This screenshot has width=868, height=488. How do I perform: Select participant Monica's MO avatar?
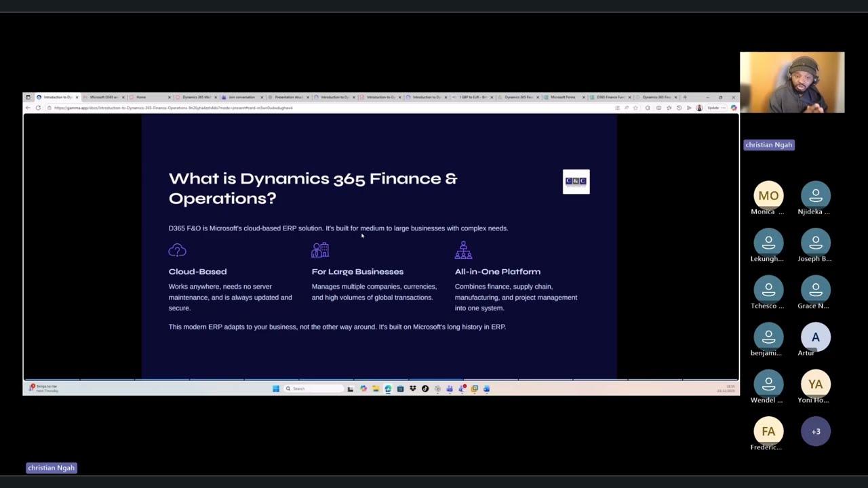768,196
